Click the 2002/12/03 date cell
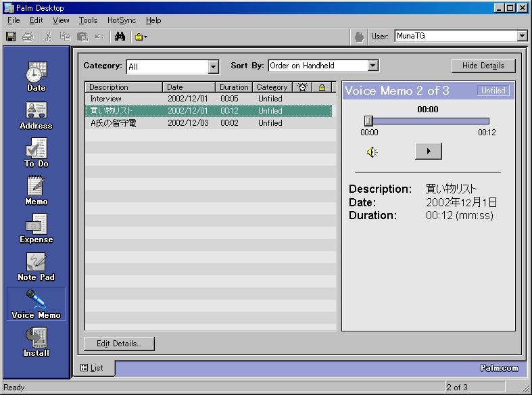The width and height of the screenshot is (532, 395). tap(188, 123)
